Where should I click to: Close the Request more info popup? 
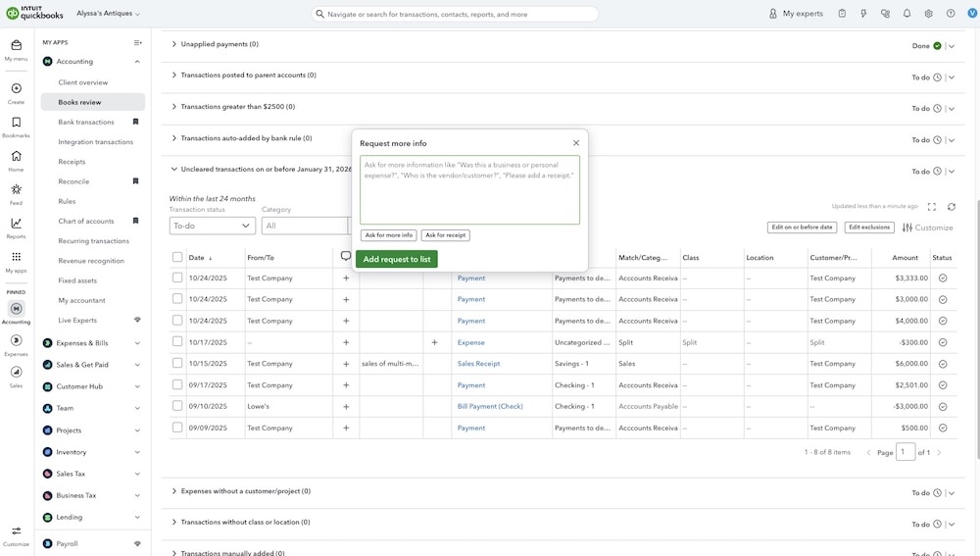(576, 143)
